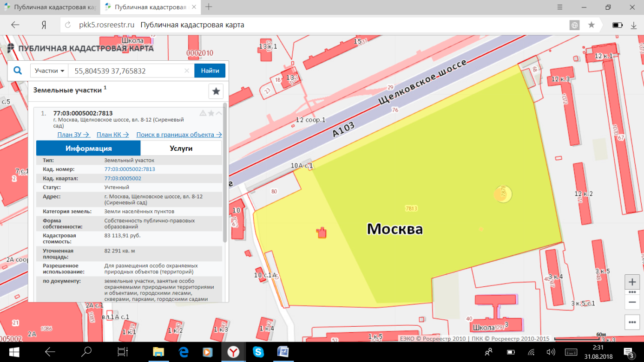Bookmark page with address bar star
This screenshot has width=644, height=362.
click(591, 25)
